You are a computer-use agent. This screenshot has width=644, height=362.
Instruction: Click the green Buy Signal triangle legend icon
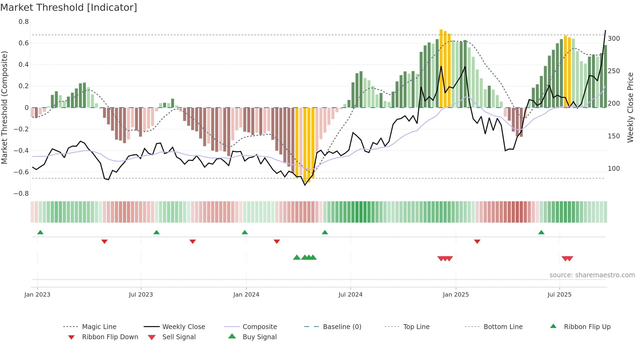click(232, 336)
